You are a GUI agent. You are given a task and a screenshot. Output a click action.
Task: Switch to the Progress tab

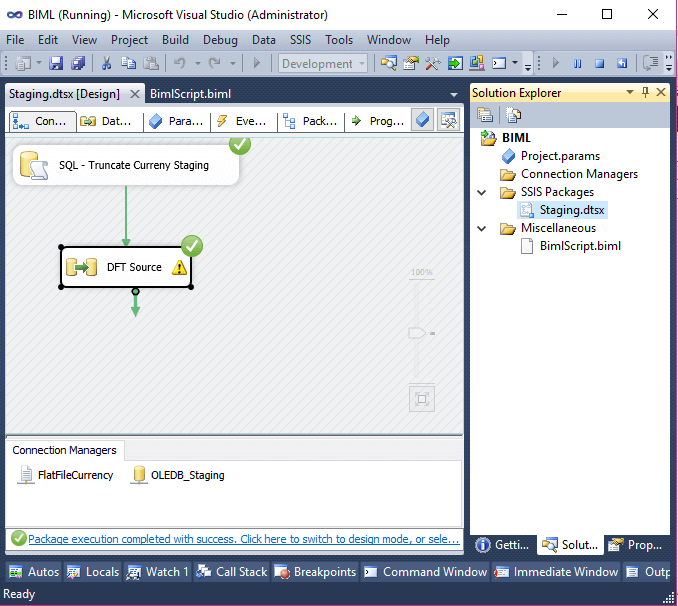tap(378, 121)
